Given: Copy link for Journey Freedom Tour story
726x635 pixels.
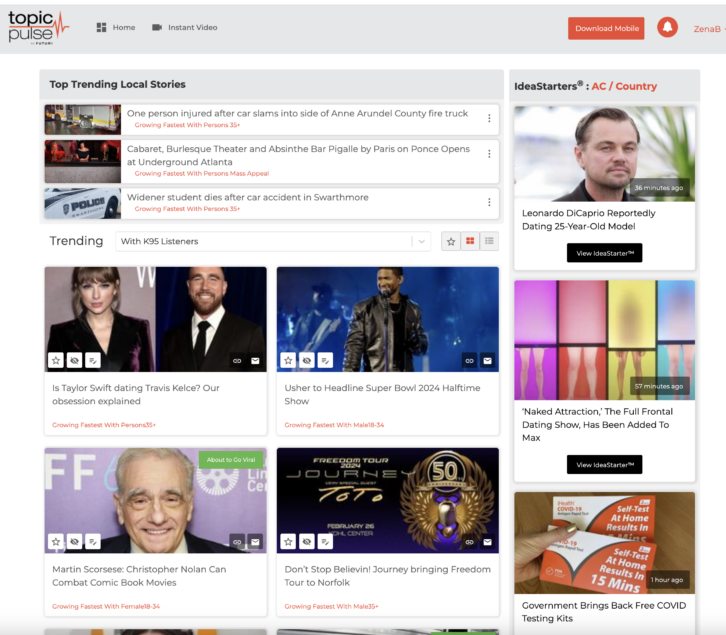Looking at the screenshot, I should (x=469, y=542).
